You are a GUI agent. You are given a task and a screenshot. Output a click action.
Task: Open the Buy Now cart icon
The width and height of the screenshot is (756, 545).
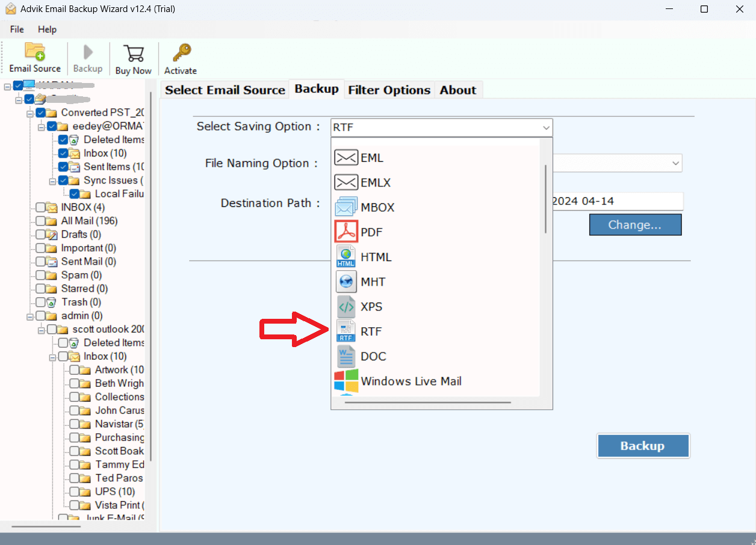tap(133, 53)
